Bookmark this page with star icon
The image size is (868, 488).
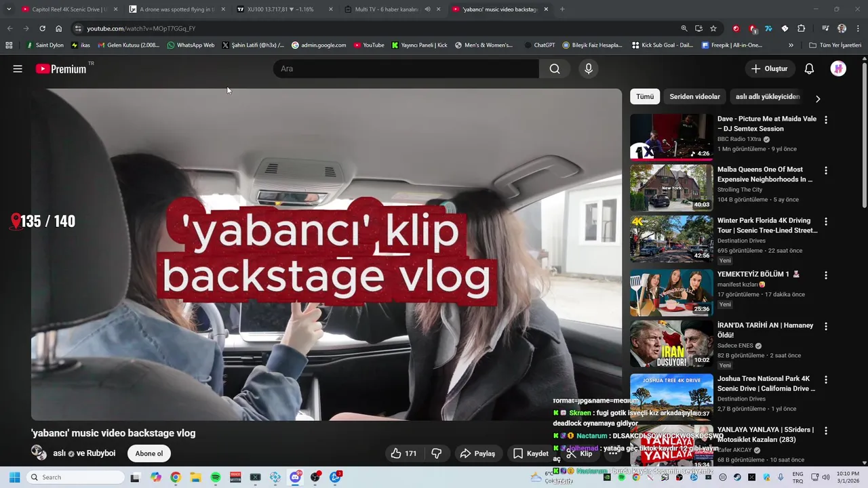point(713,28)
